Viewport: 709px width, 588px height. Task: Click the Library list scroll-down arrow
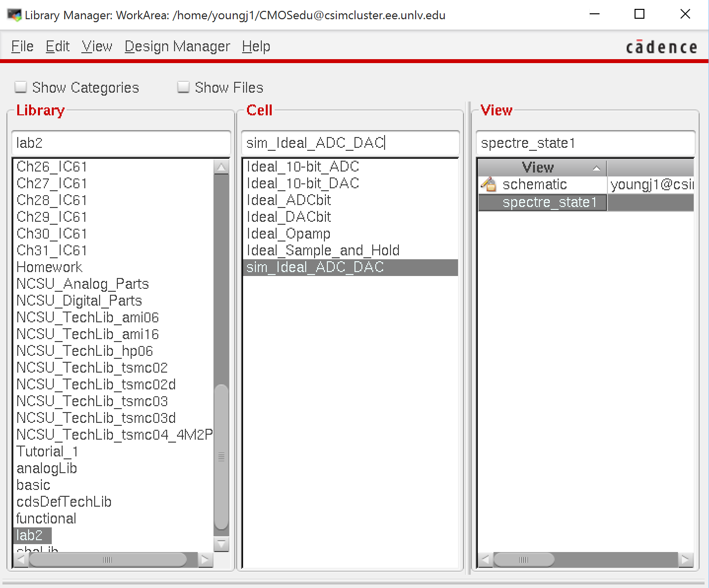[x=221, y=545]
